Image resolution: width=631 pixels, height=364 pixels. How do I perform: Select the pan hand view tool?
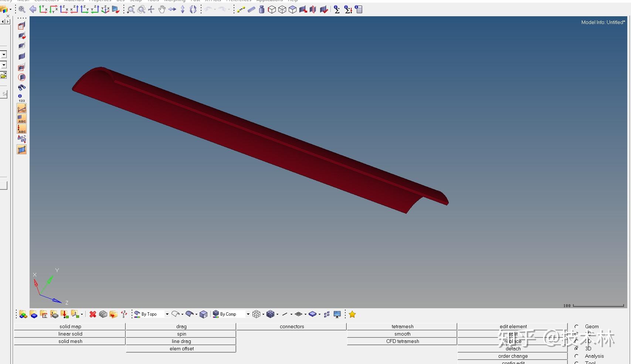[x=162, y=10]
